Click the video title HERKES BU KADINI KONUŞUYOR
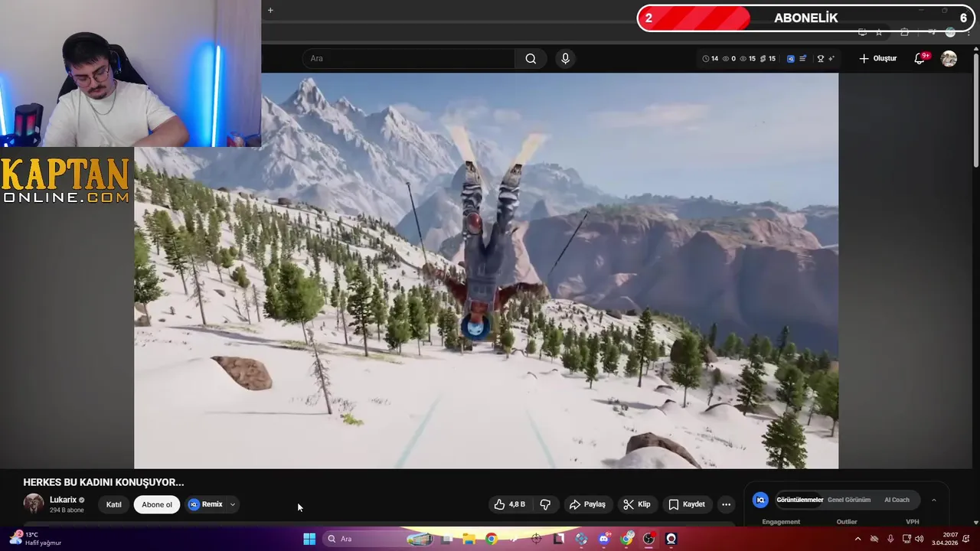 103,482
